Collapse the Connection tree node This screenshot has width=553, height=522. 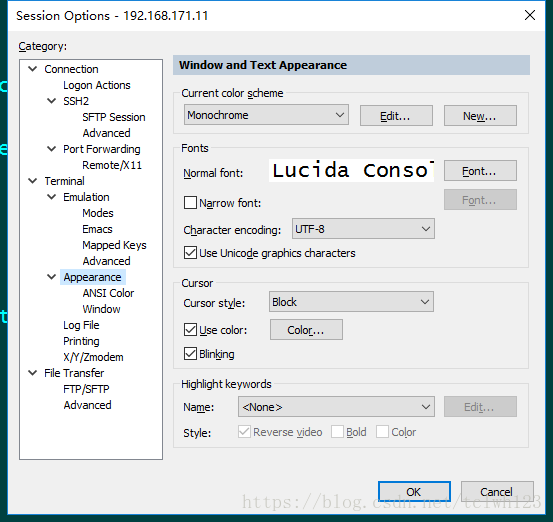tap(33, 69)
